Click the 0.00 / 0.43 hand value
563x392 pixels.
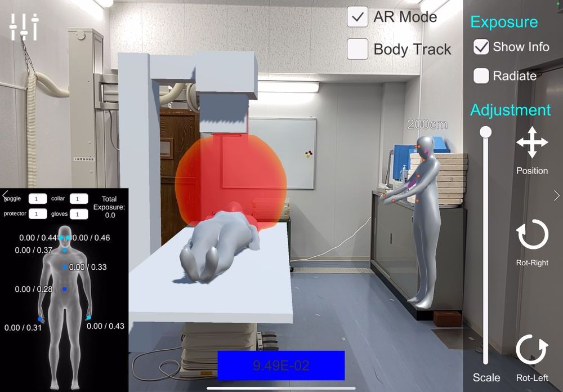[x=106, y=326]
